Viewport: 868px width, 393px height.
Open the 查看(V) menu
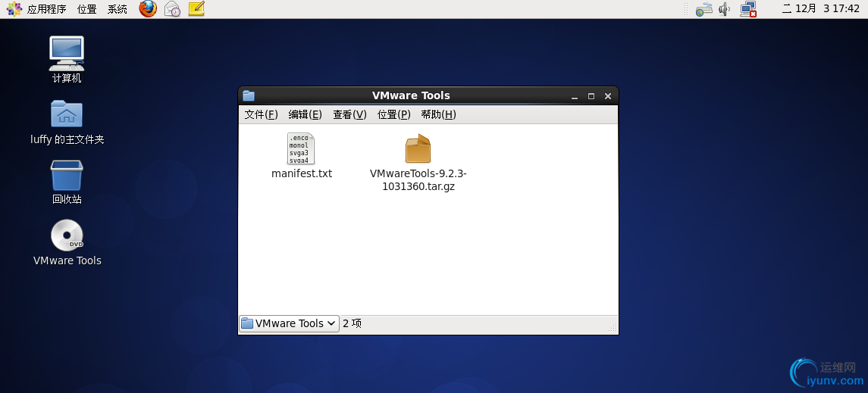[350, 114]
